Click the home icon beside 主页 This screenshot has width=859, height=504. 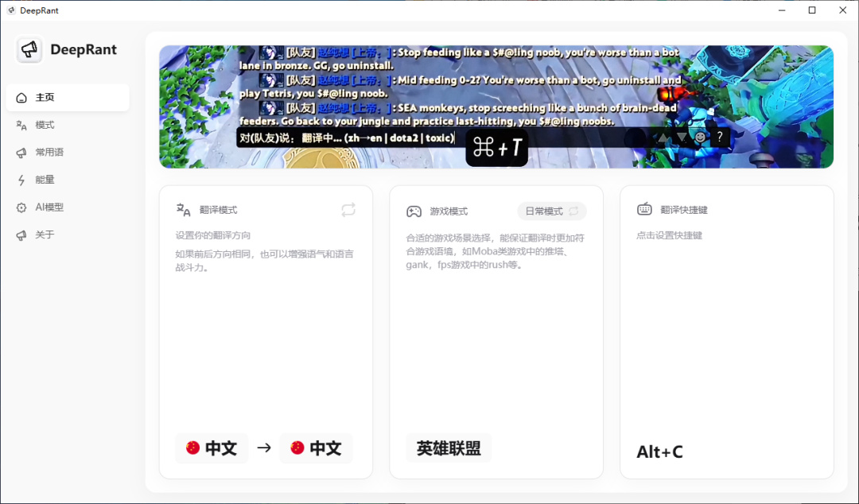pyautogui.click(x=21, y=98)
